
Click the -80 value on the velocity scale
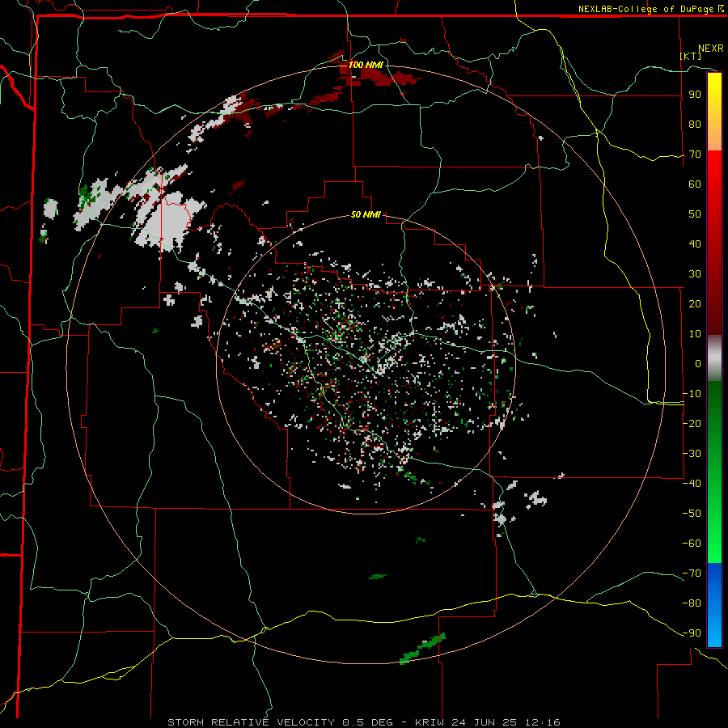pyautogui.click(x=692, y=603)
